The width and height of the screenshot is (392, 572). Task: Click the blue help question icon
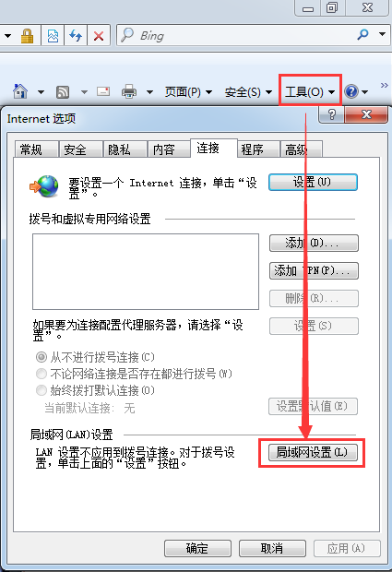[x=351, y=91]
